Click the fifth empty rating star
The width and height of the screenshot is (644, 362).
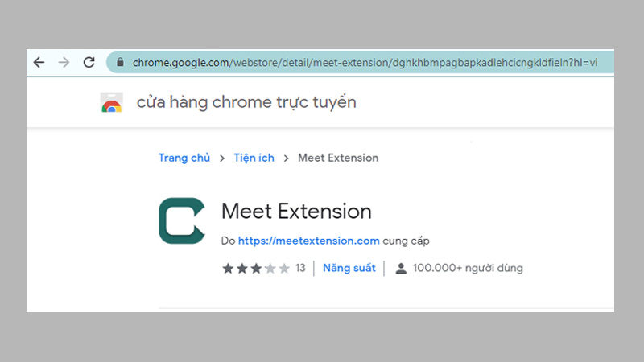(283, 268)
